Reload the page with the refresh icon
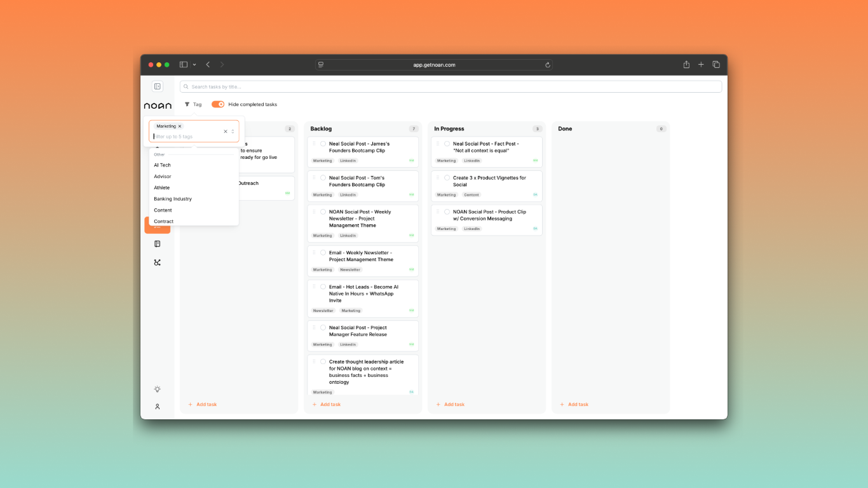Image resolution: width=868 pixels, height=488 pixels. (547, 65)
